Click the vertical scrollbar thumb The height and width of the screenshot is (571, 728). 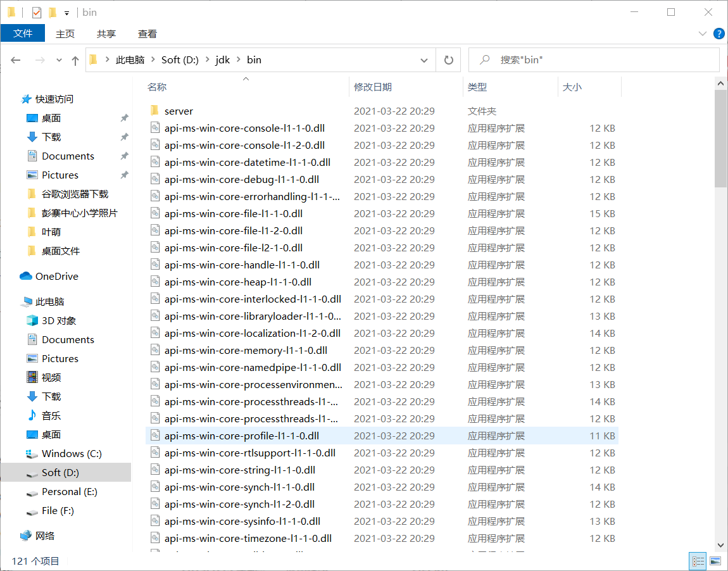tap(720, 138)
